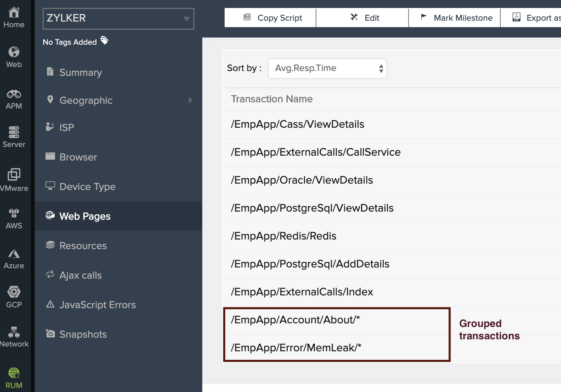Open /EmpApp/Redis/Redis transaction row

pyautogui.click(x=284, y=236)
